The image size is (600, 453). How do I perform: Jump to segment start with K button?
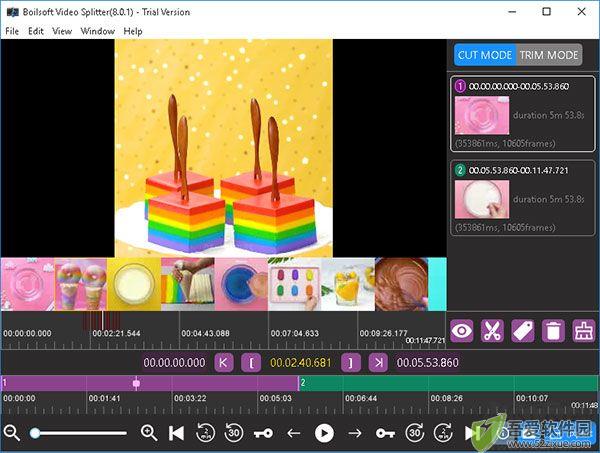(223, 362)
